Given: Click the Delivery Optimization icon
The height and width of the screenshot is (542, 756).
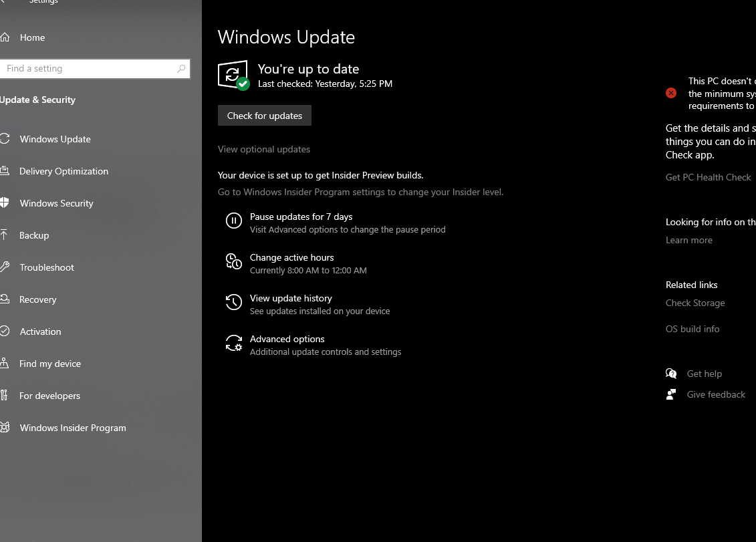Looking at the screenshot, I should click(x=4, y=170).
